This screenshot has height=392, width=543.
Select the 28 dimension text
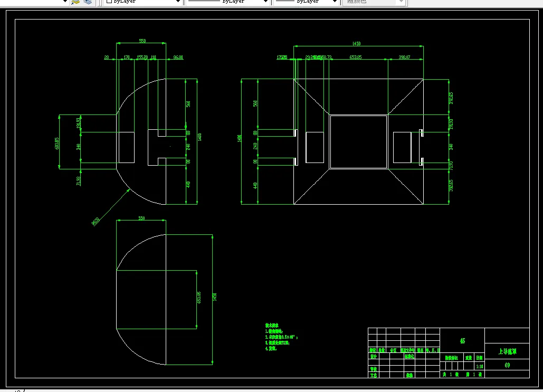coord(107,57)
